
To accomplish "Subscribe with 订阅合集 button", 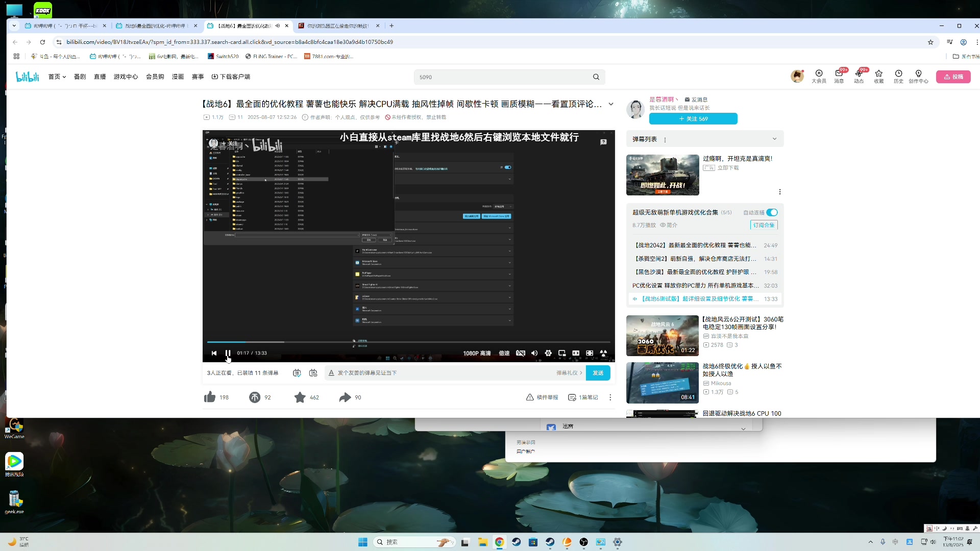I will coord(764,225).
